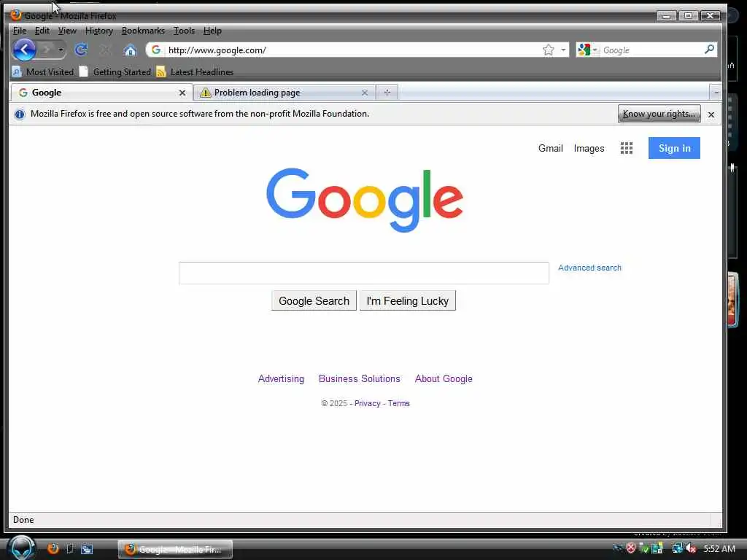Click the Know your rights button
The image size is (747, 560).
(x=659, y=114)
